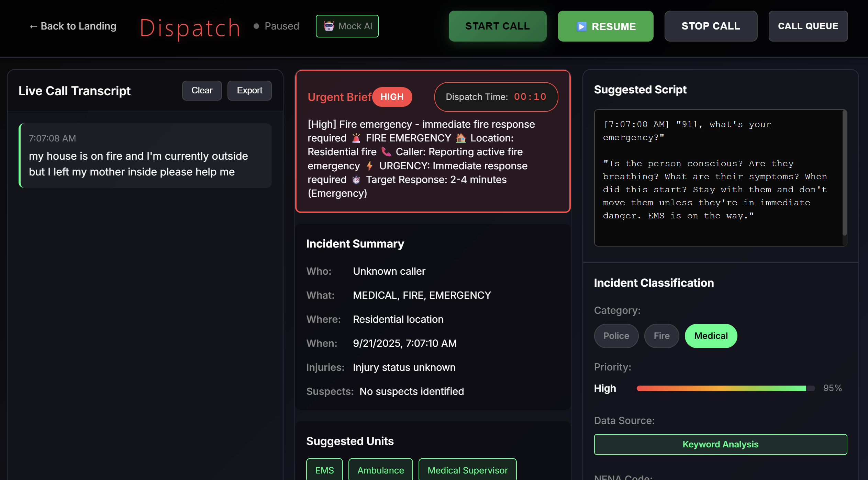Click the play icon on RESUME

tap(581, 26)
